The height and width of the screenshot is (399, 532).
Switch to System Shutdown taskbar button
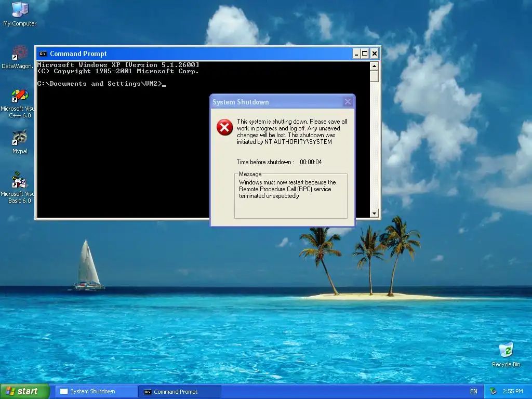pyautogui.click(x=96, y=392)
